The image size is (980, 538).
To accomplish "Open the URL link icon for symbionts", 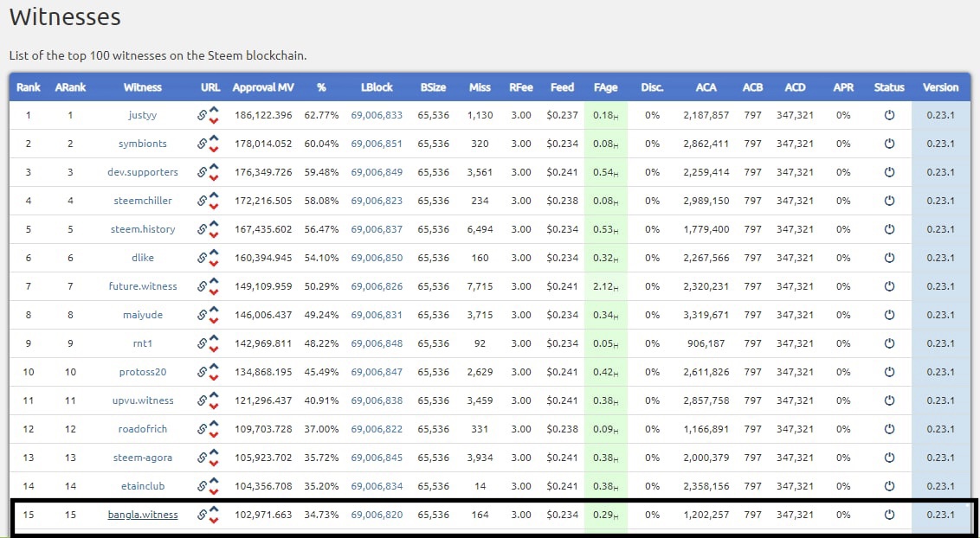I will pos(203,144).
